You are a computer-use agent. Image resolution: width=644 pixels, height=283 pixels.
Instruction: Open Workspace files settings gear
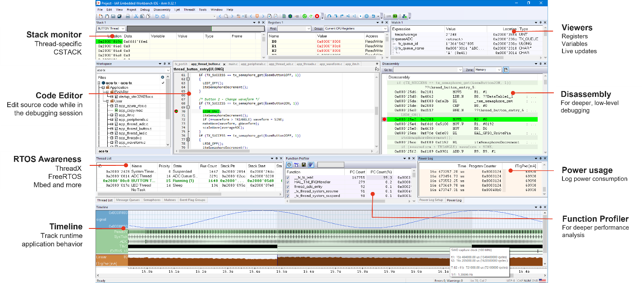coord(163,77)
